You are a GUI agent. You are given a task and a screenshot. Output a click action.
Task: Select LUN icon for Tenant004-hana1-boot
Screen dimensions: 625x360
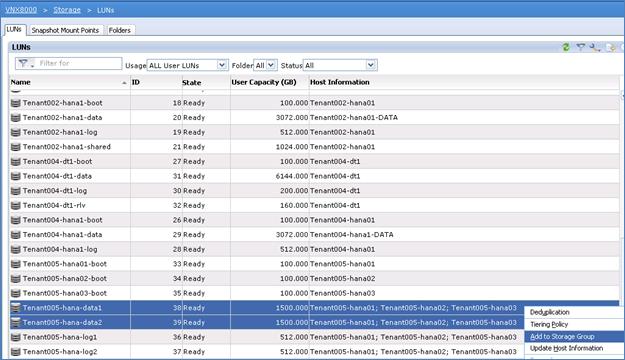click(x=16, y=220)
